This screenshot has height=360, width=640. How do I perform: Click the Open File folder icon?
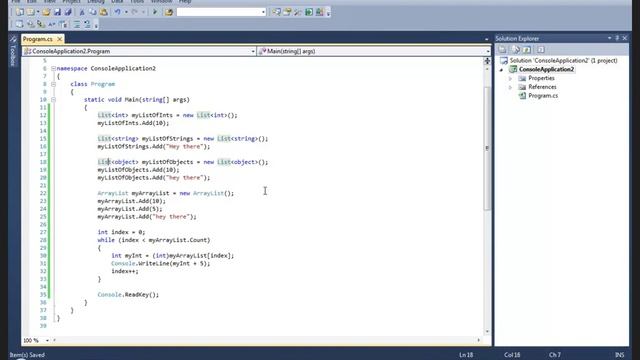coord(46,12)
